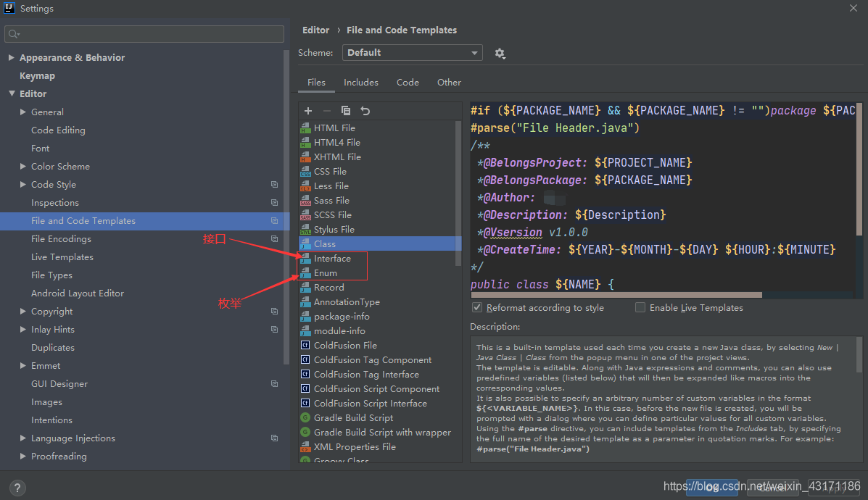Click project-level icon beside Code Style

coord(274,184)
